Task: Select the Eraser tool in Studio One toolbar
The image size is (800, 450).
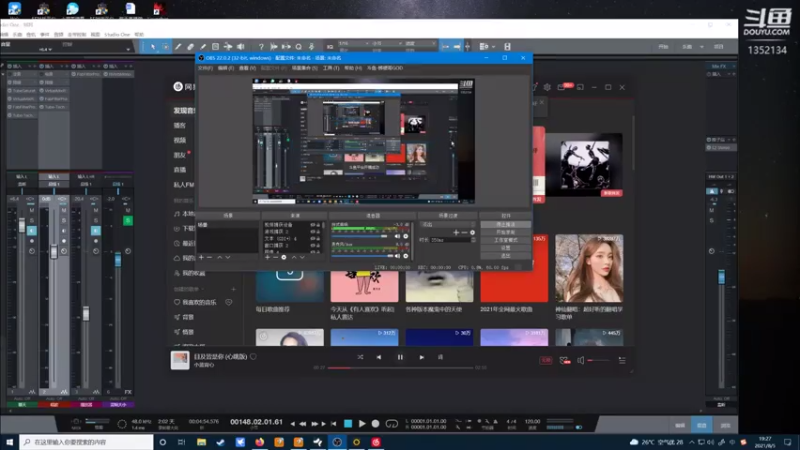Action: (190, 46)
